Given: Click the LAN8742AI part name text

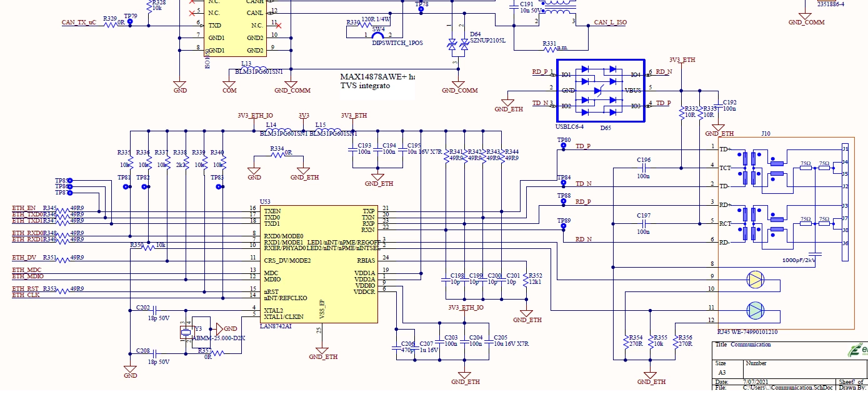Looking at the screenshot, I should tap(276, 326).
